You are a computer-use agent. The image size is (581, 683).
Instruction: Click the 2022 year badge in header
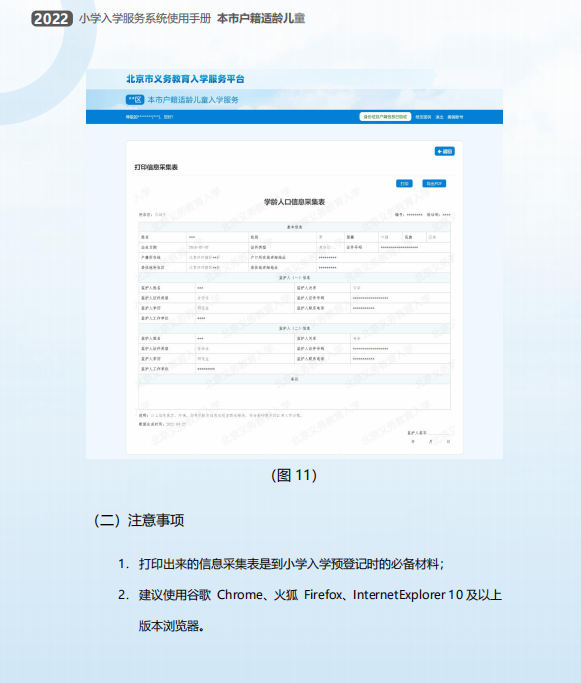[x=51, y=19]
